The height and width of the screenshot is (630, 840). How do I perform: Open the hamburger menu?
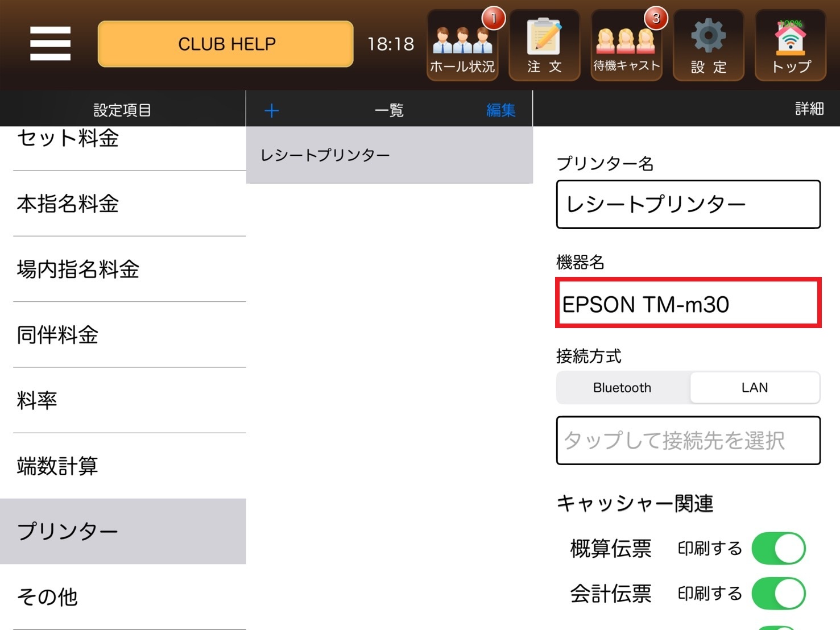point(50,44)
